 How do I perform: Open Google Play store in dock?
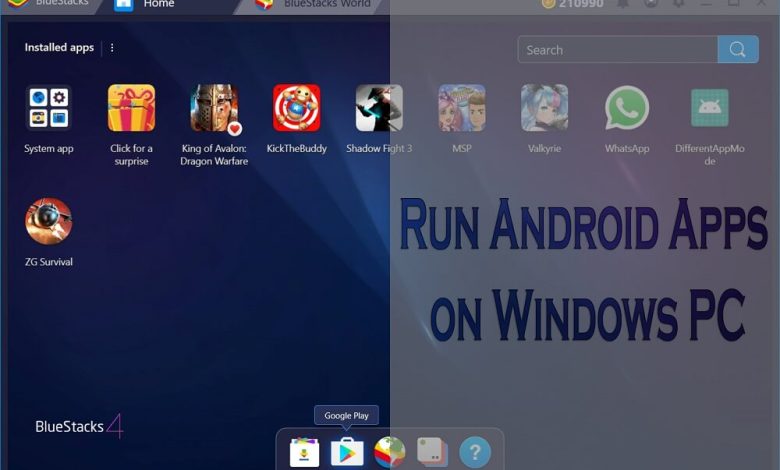(x=347, y=452)
